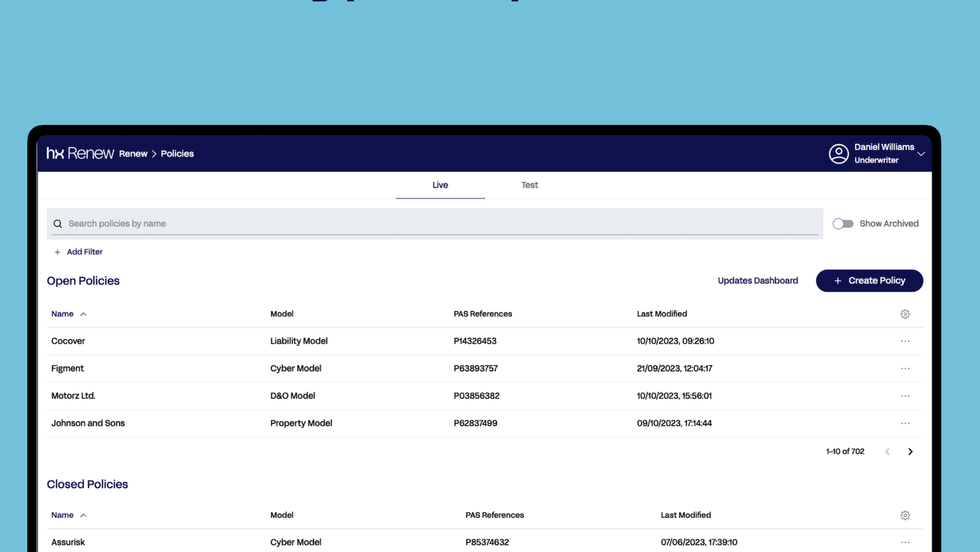The image size is (980, 552).
Task: Click timestamp 21/09/2023, 12:04:17
Action: click(x=674, y=369)
